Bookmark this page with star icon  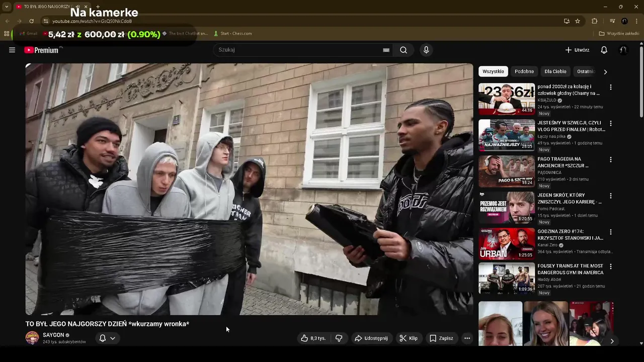(x=578, y=21)
